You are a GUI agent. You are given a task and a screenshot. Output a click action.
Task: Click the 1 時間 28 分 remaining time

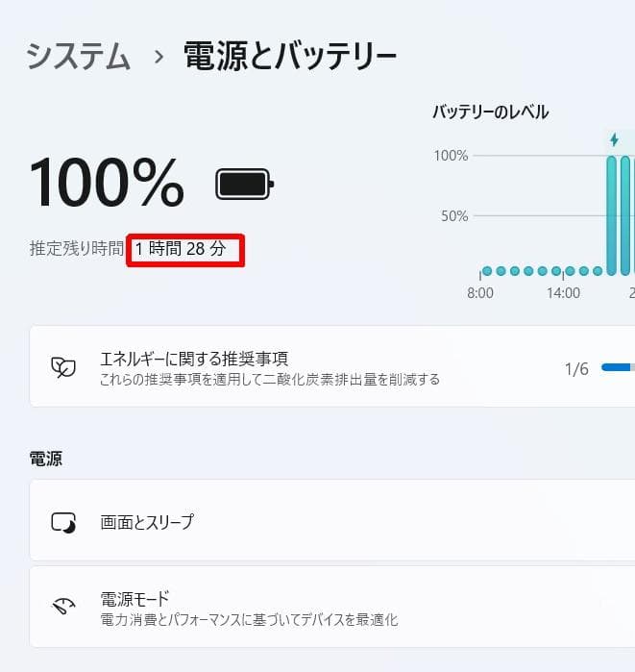click(181, 249)
